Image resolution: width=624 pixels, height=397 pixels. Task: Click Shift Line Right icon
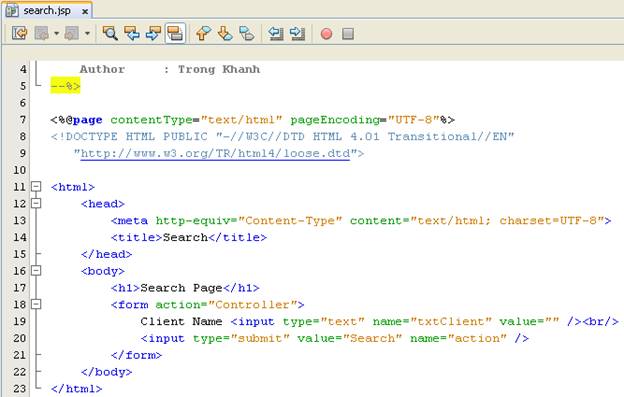tap(297, 33)
